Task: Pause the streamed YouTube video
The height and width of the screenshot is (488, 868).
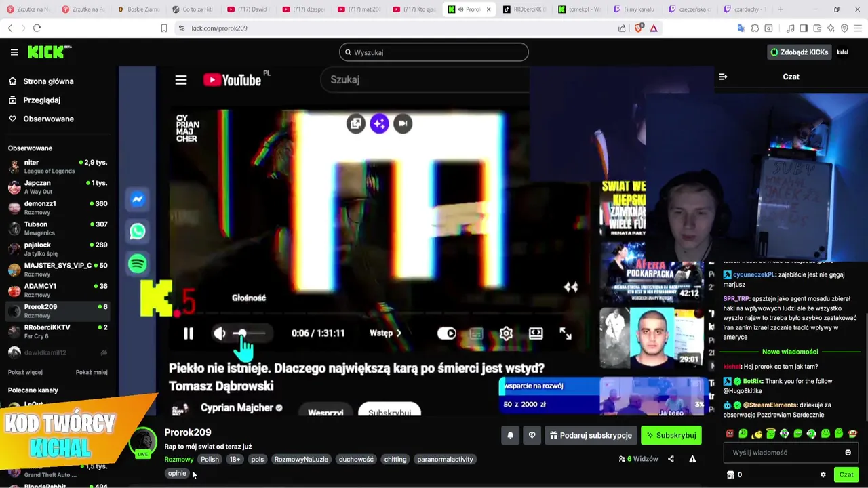Action: click(x=189, y=333)
